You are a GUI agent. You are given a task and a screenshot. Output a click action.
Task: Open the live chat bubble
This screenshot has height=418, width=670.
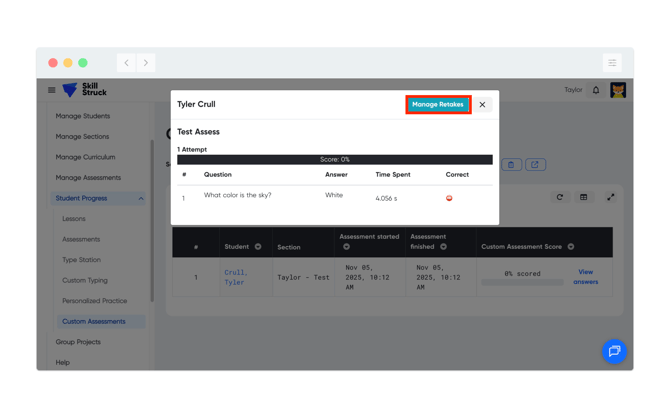click(614, 351)
